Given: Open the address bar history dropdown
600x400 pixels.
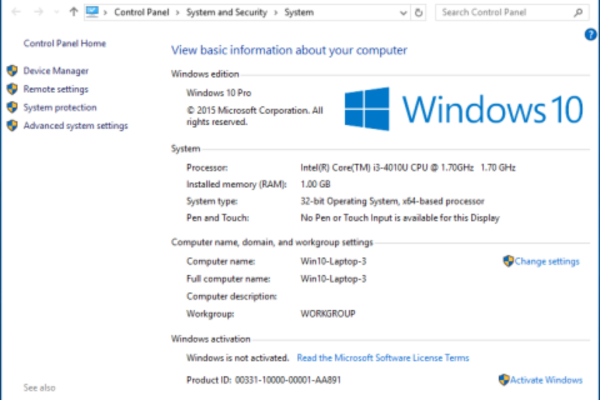Looking at the screenshot, I should 401,12.
